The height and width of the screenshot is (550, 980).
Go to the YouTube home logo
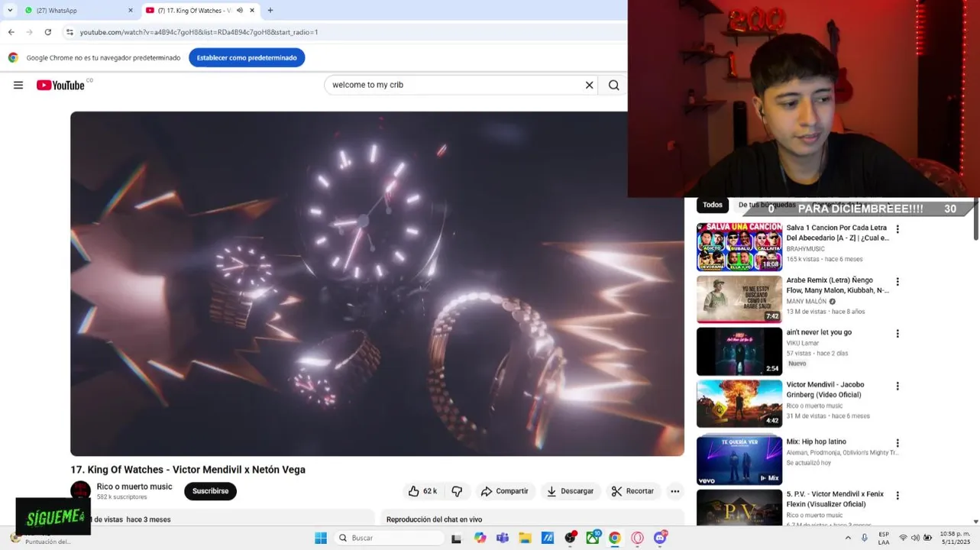[x=60, y=85]
